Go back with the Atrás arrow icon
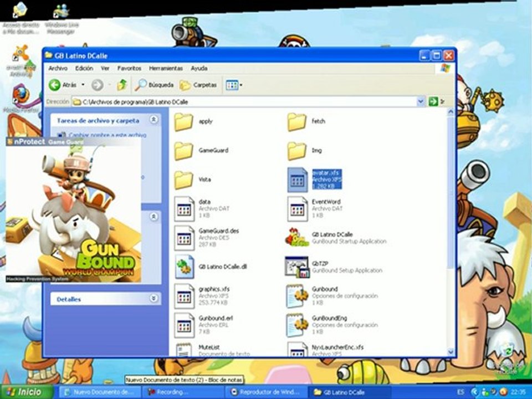 (x=55, y=85)
